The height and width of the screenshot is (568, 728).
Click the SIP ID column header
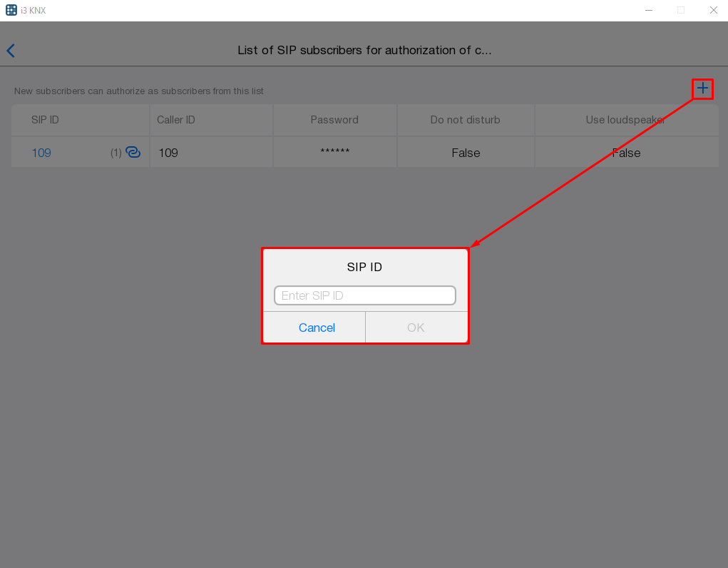tap(45, 120)
